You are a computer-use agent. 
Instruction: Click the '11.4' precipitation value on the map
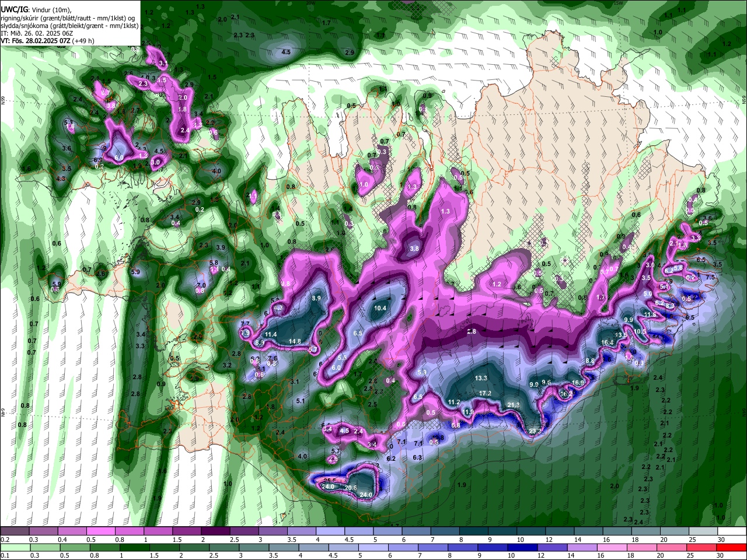(x=271, y=334)
